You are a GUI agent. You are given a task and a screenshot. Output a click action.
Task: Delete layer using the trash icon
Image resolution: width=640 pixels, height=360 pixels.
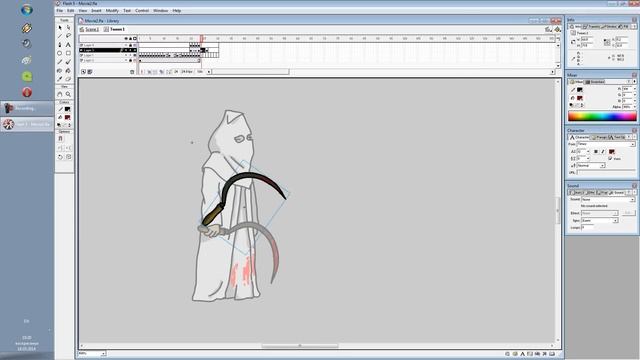pos(132,72)
